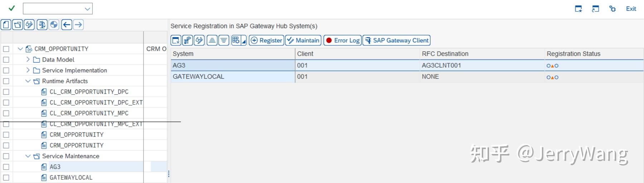Tick the checkbox for Service Implementation
644x183 pixels.
tap(6, 70)
